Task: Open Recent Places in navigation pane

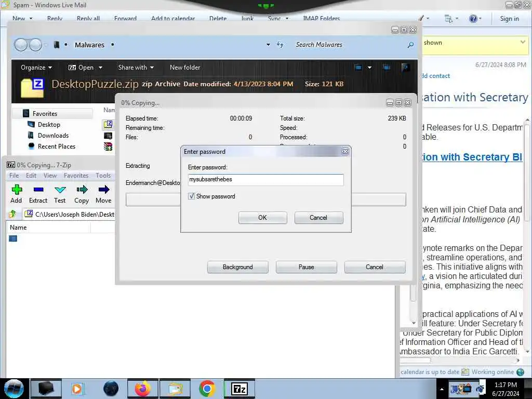Action: click(57, 146)
